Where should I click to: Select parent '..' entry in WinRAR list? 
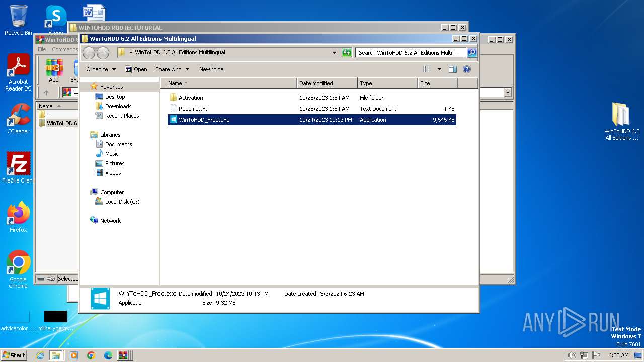pos(45,115)
